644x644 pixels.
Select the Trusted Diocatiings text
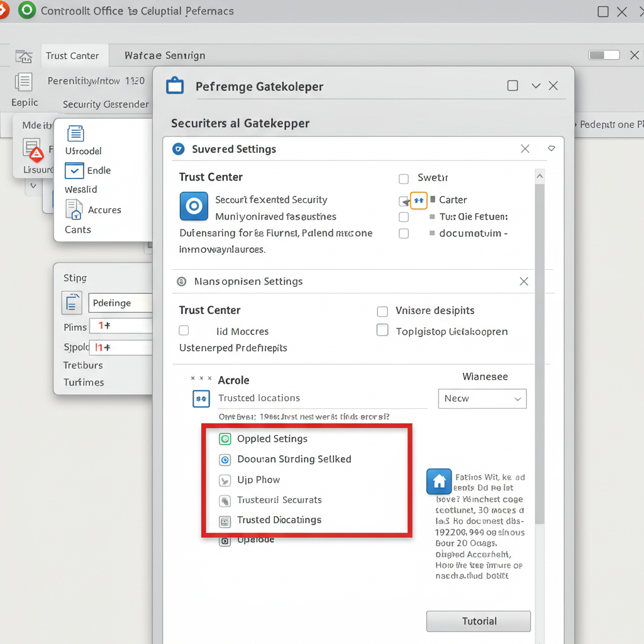(x=279, y=520)
